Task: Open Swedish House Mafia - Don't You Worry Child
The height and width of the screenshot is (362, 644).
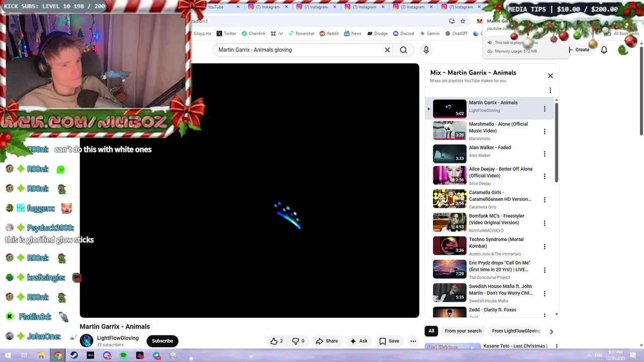Action: pos(500,290)
